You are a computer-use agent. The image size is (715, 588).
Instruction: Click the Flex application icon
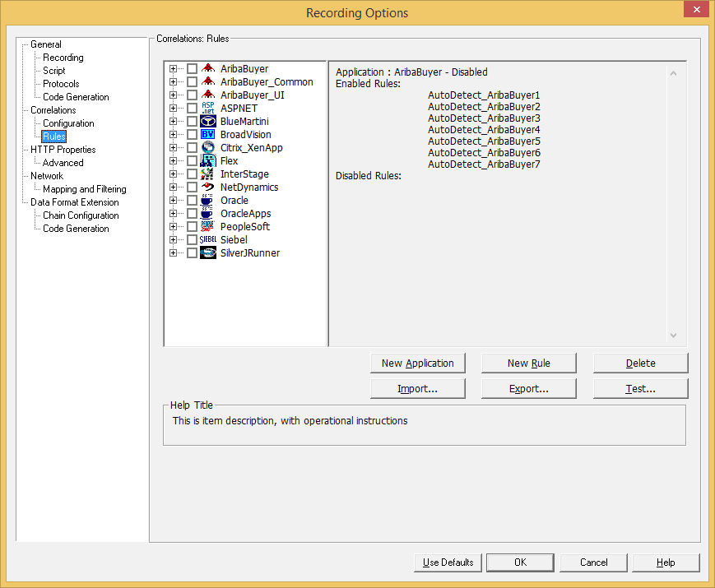point(208,161)
